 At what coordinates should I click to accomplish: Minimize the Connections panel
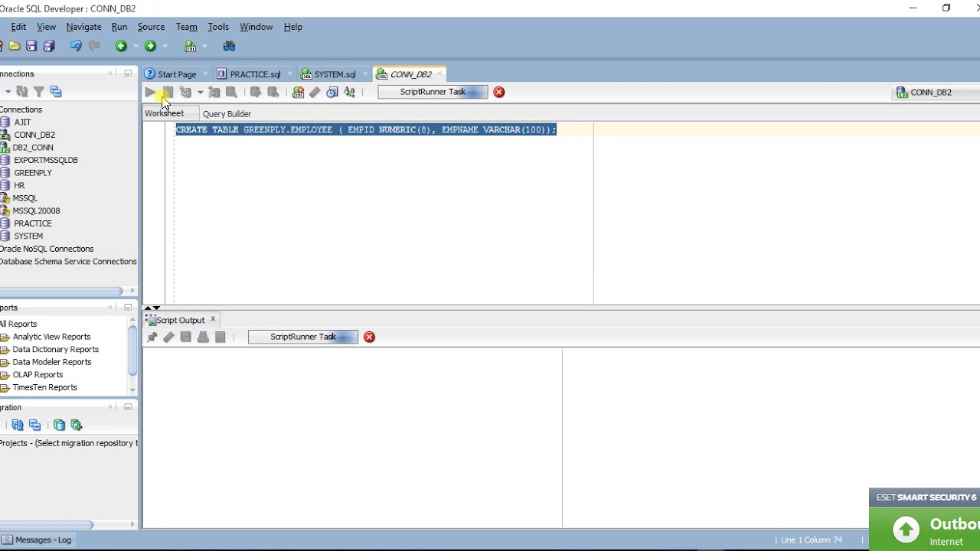128,73
